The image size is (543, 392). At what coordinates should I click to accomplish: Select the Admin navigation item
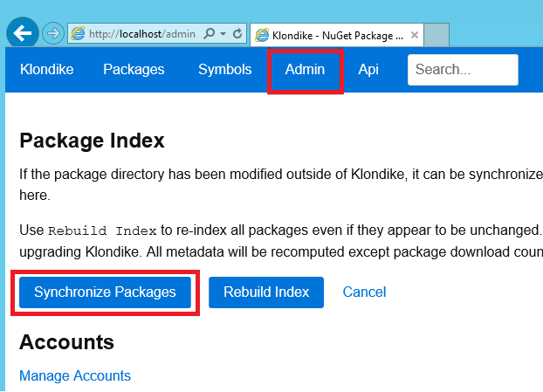pyautogui.click(x=305, y=70)
